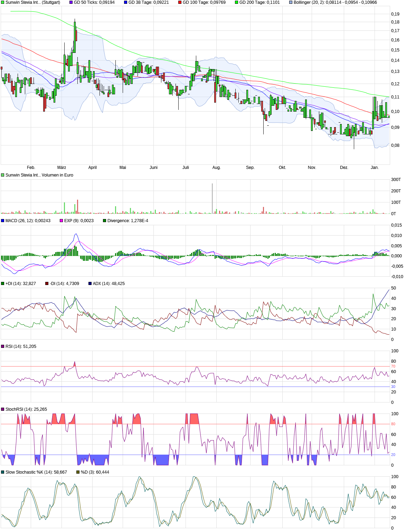Click the purple GD 50 Ticks color swatch

click(71, 2)
